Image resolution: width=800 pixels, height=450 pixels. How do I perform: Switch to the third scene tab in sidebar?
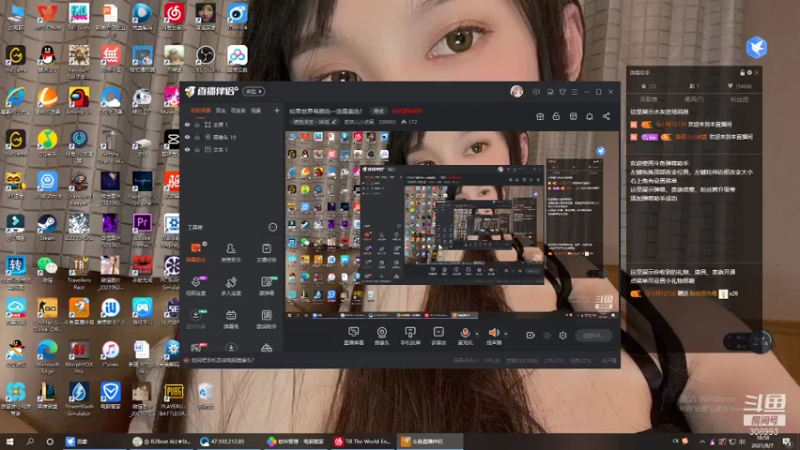click(238, 111)
